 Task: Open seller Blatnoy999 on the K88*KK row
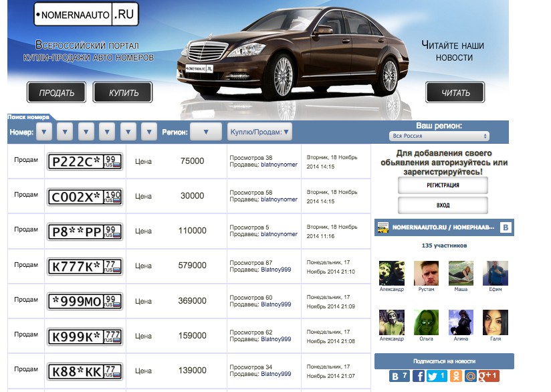(276, 374)
